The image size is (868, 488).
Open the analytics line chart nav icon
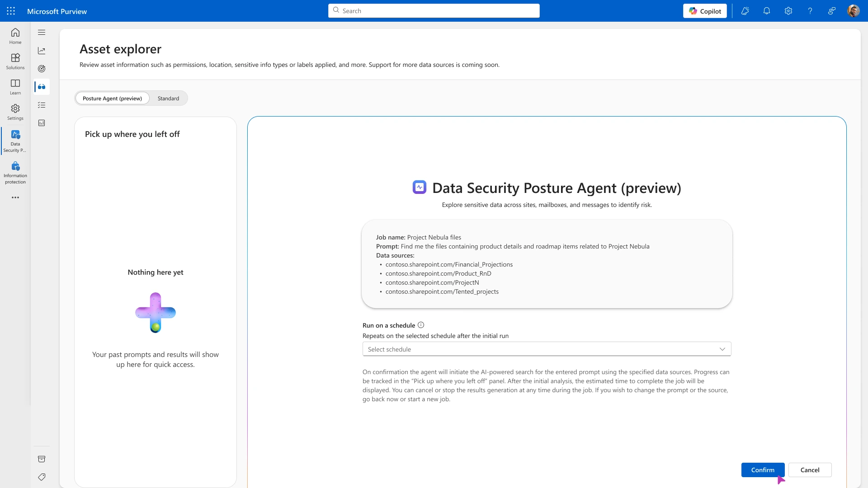pos(42,51)
